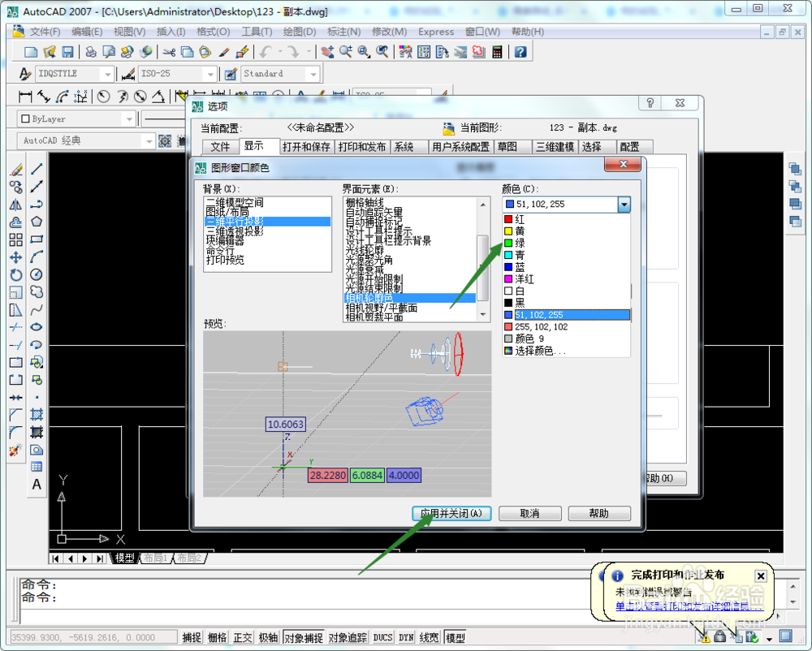Click the New drawing icon
Screen dimensions: 812x651
tap(31, 52)
